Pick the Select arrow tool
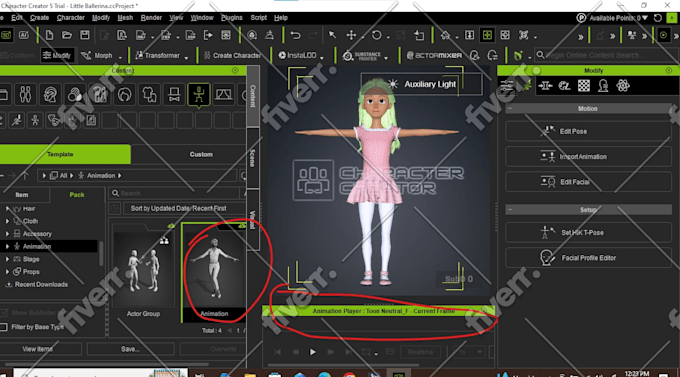680x377 pixels. click(x=332, y=35)
